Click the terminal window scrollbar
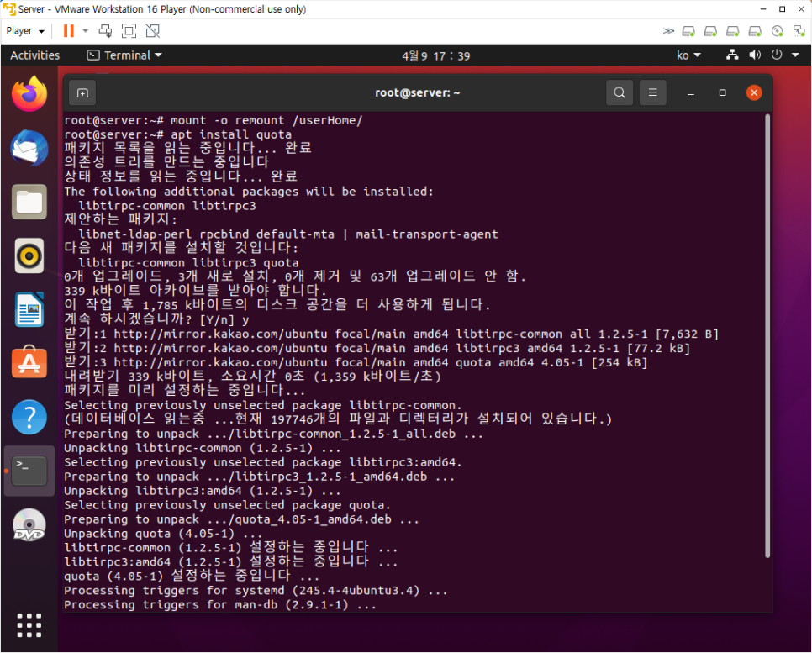This screenshot has height=653, width=812. point(767,337)
